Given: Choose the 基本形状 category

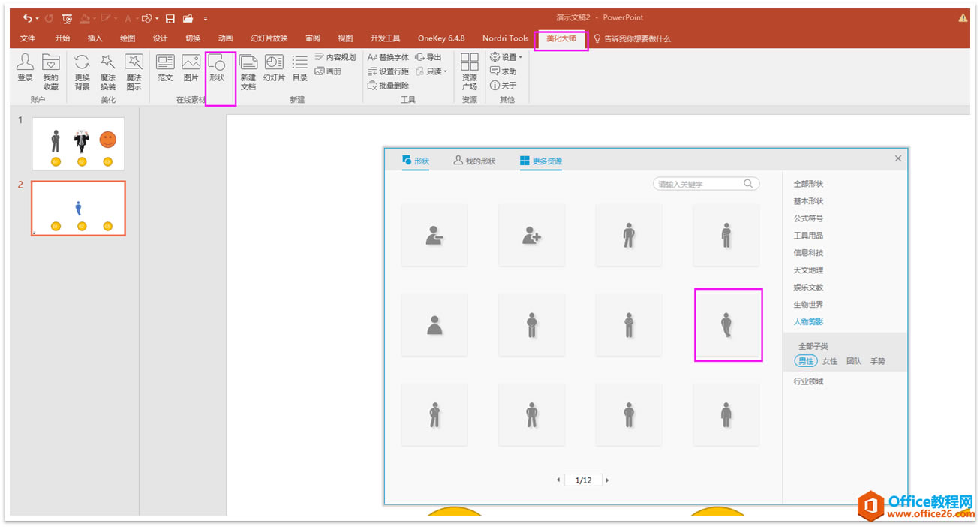Looking at the screenshot, I should (x=808, y=201).
